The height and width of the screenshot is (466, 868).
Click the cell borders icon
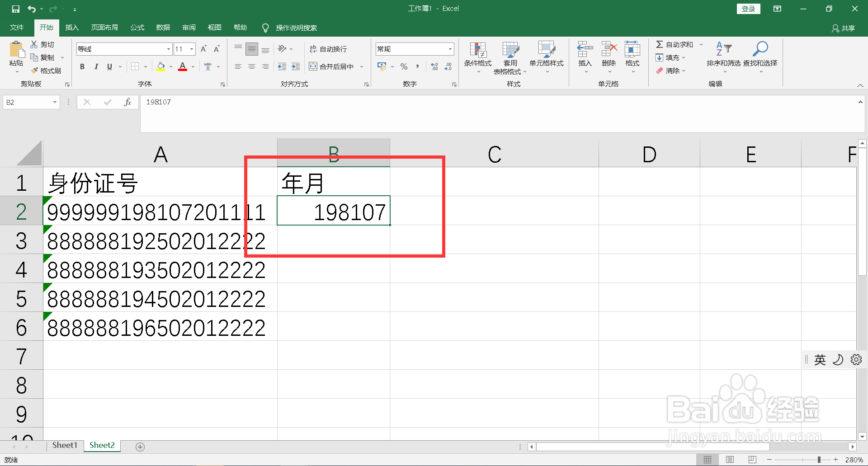(135, 66)
